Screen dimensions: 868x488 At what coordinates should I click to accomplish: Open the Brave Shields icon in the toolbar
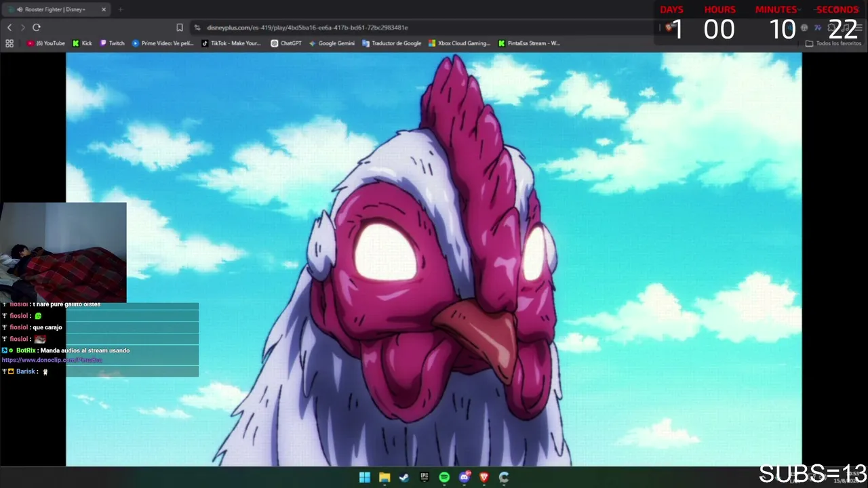[x=669, y=27]
